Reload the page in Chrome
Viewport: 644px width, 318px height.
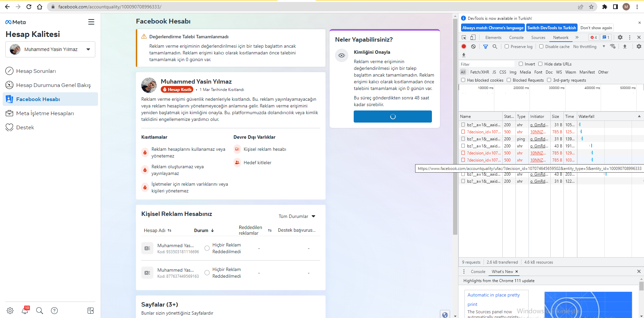(29, 7)
